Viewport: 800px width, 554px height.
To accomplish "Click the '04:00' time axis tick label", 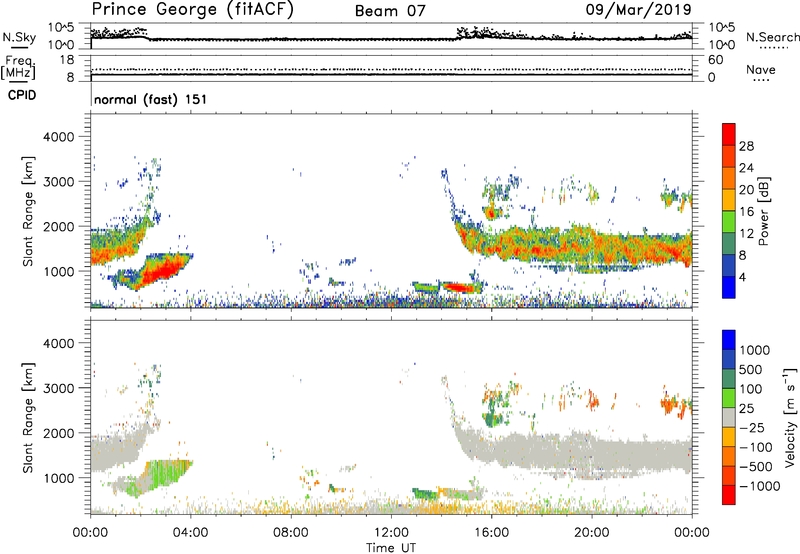I will click(x=190, y=533).
